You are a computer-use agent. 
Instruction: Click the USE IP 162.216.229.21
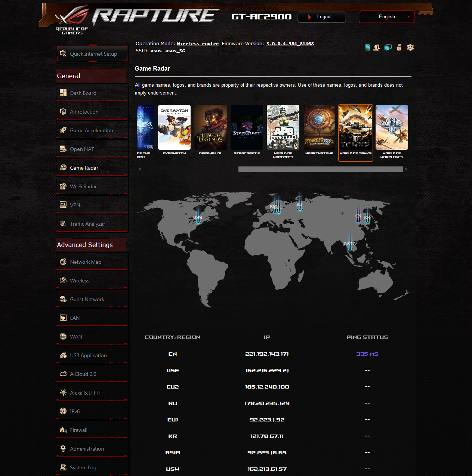pyautogui.click(x=267, y=370)
